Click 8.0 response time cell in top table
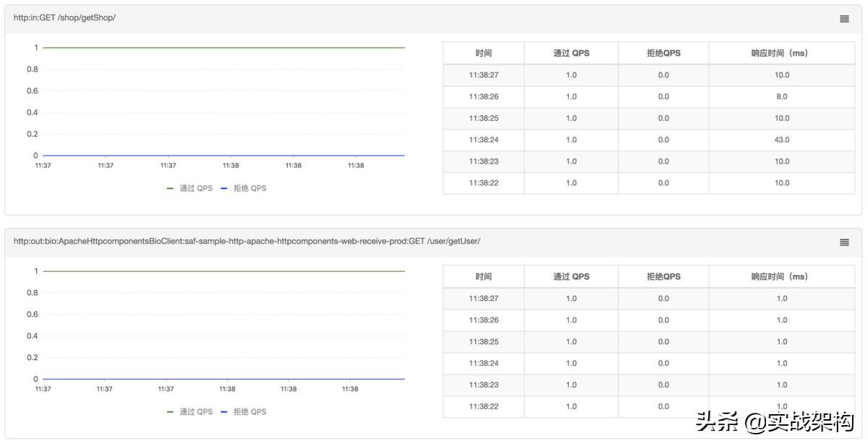 pyautogui.click(x=782, y=96)
